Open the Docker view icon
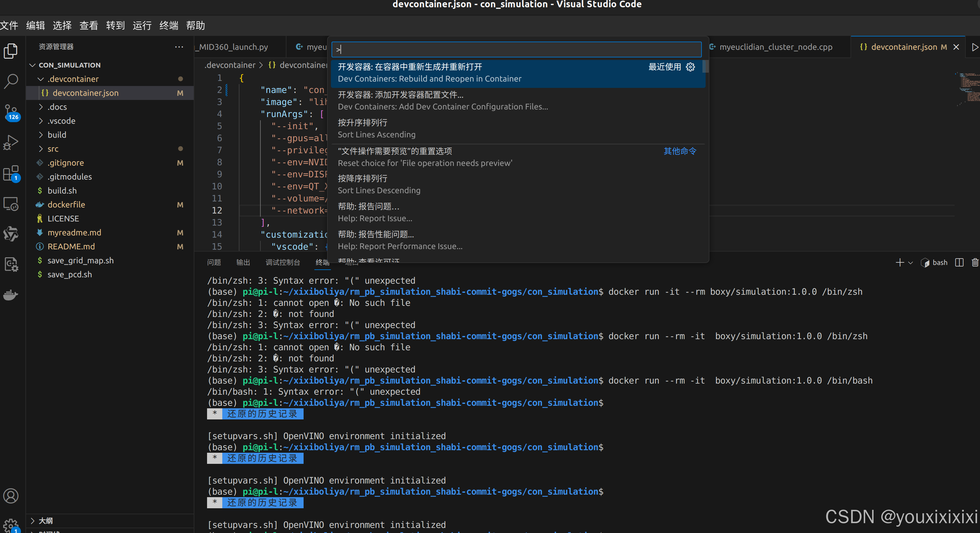The width and height of the screenshot is (980, 533). click(11, 295)
